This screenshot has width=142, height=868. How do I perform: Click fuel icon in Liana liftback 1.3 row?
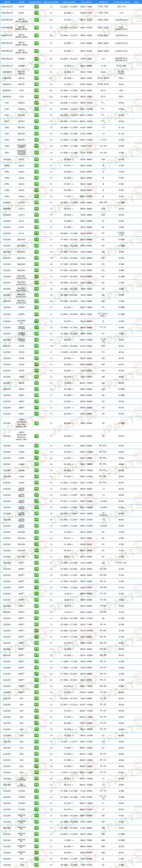pos(36,489)
